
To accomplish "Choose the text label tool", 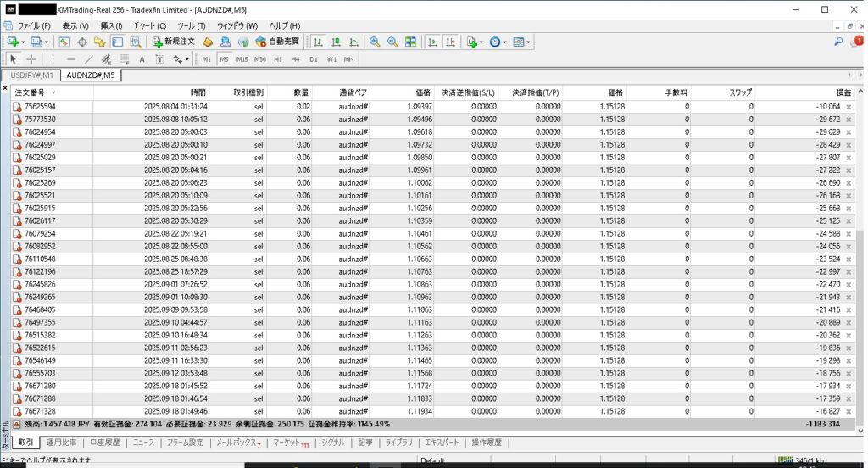I will (x=142, y=59).
